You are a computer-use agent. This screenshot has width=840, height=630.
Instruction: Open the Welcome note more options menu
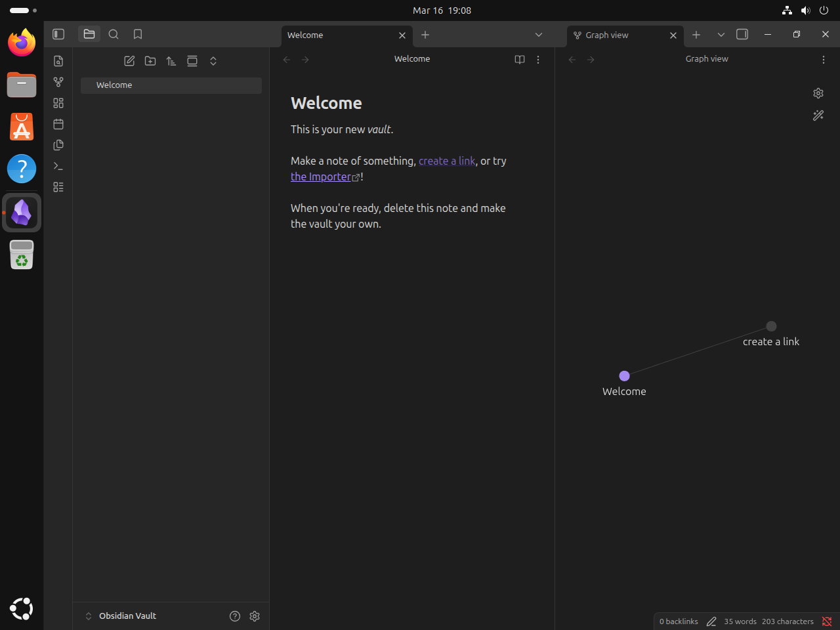click(538, 59)
